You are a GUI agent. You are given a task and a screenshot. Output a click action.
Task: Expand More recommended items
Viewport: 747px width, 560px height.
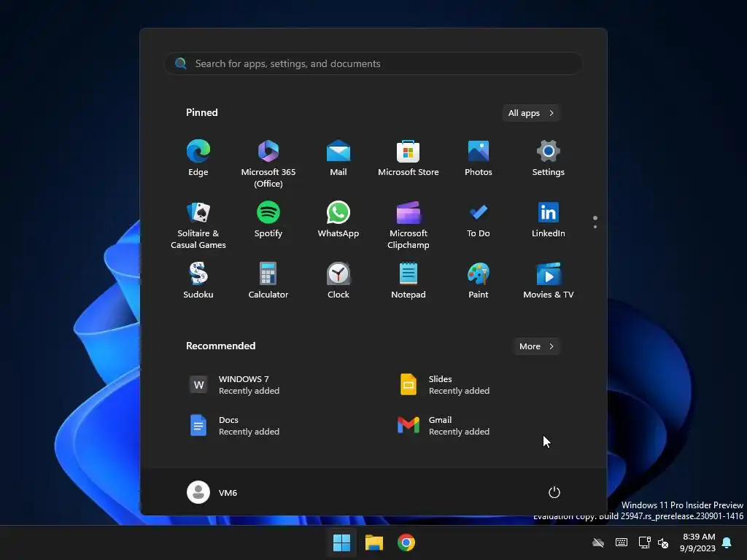pos(536,346)
